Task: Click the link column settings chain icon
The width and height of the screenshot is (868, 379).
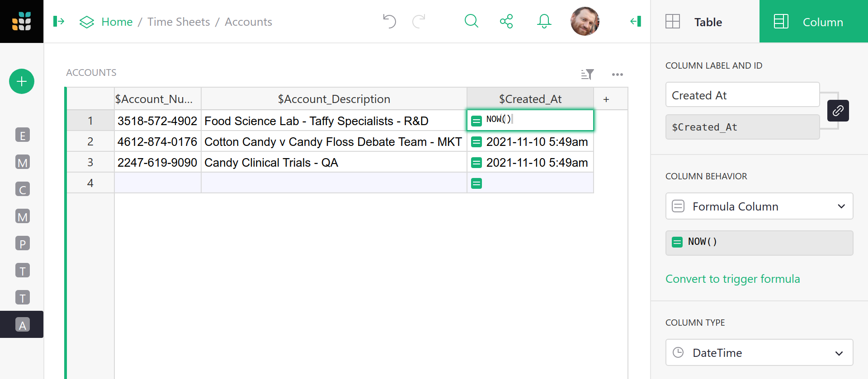Action: pos(839,111)
